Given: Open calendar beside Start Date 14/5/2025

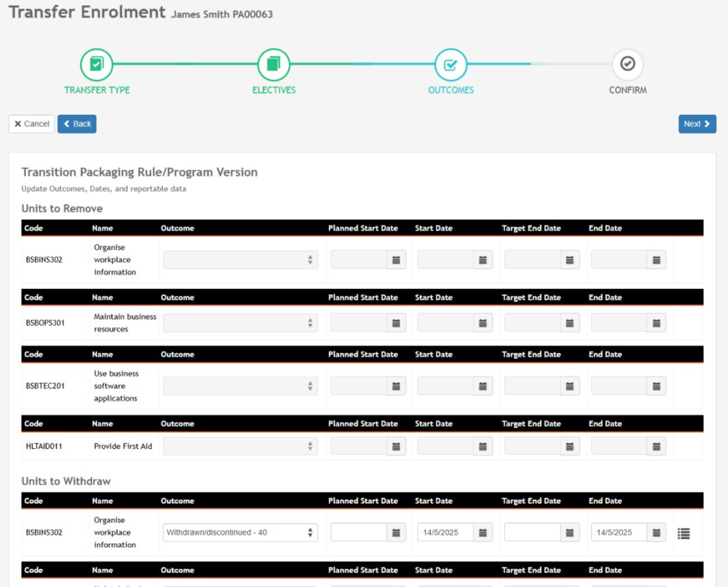Looking at the screenshot, I should coord(483,532).
